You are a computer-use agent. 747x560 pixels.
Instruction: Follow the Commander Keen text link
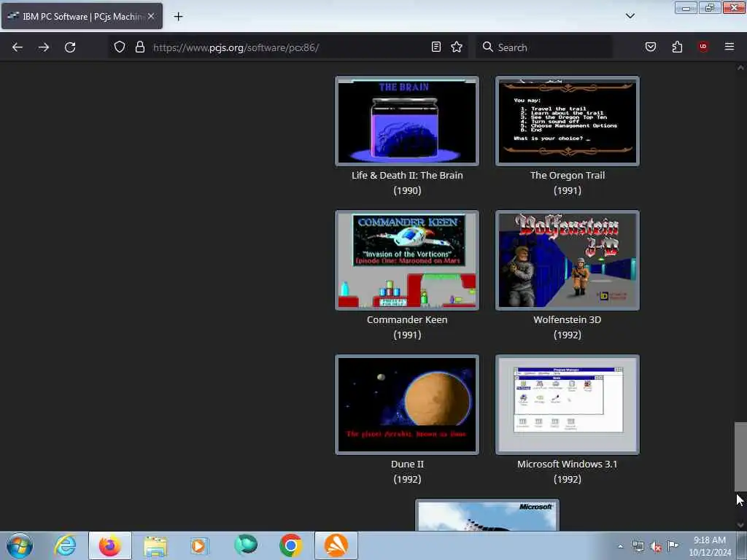tap(407, 319)
